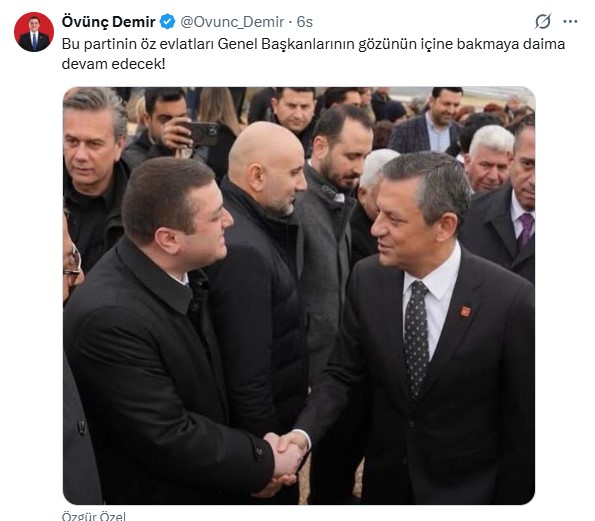
Task: Open the three-dot more options menu
Action: [570, 22]
